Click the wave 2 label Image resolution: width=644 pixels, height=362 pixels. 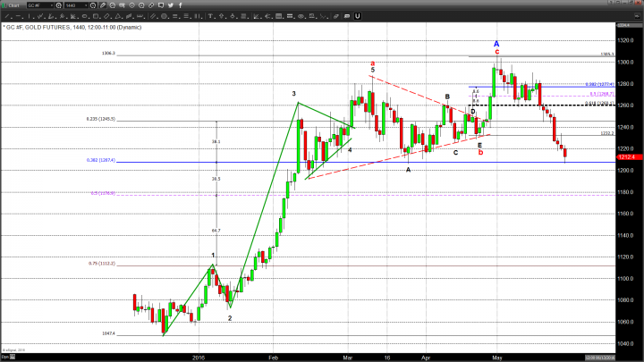[x=230, y=318]
